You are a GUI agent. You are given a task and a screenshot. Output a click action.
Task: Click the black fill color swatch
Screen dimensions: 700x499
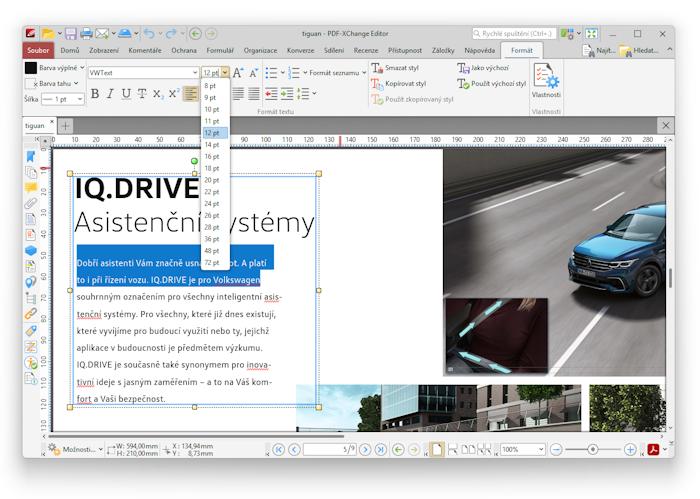[x=31, y=68]
